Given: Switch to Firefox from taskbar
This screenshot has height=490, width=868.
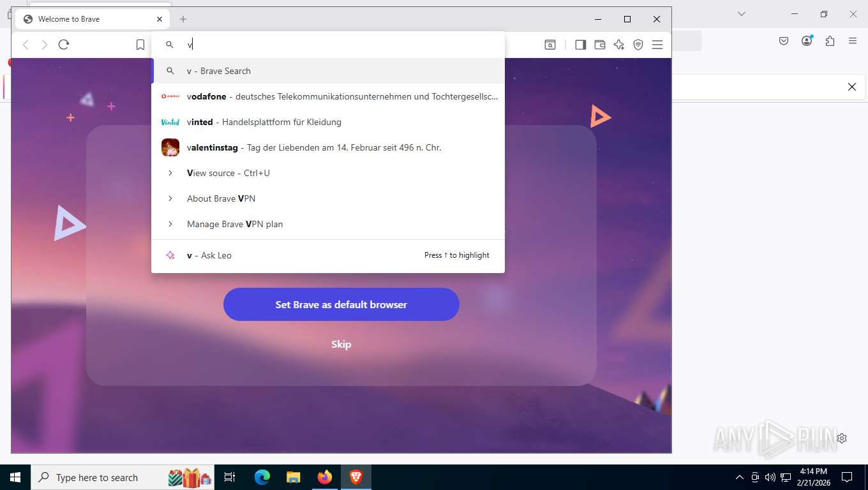Looking at the screenshot, I should click(325, 477).
